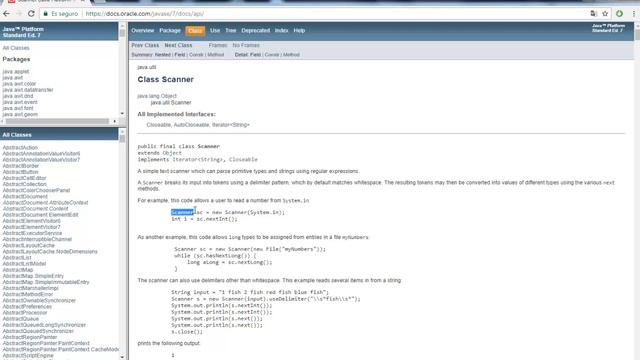The image size is (640, 360).
Task: Open the AbstractPreferences class link
Action: click(27, 307)
